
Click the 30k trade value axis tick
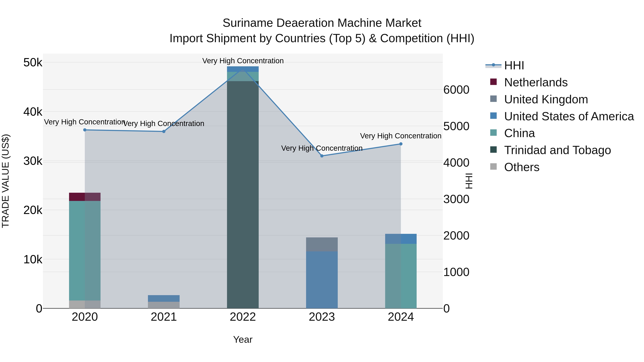[33, 161]
